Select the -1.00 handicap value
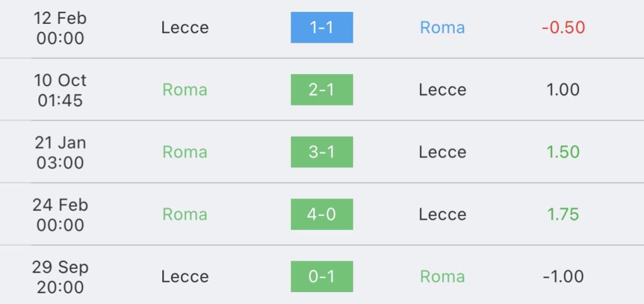This screenshot has width=644, height=304. pos(563,276)
